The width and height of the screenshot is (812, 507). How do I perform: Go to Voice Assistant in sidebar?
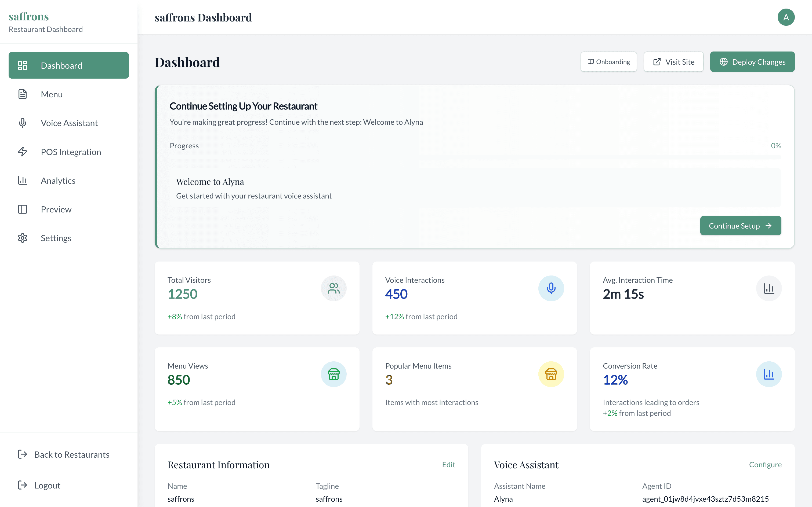pyautogui.click(x=69, y=123)
